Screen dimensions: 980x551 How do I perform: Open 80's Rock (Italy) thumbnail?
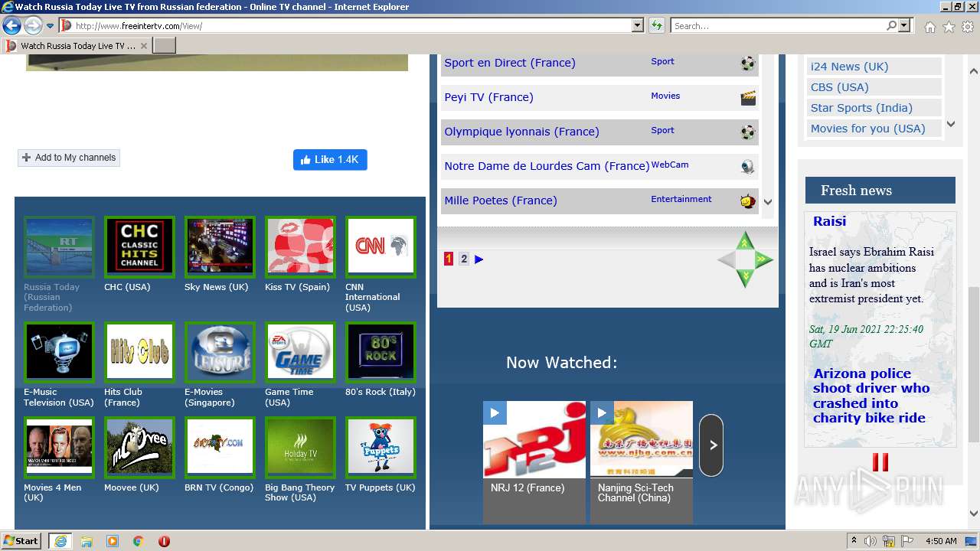click(381, 352)
